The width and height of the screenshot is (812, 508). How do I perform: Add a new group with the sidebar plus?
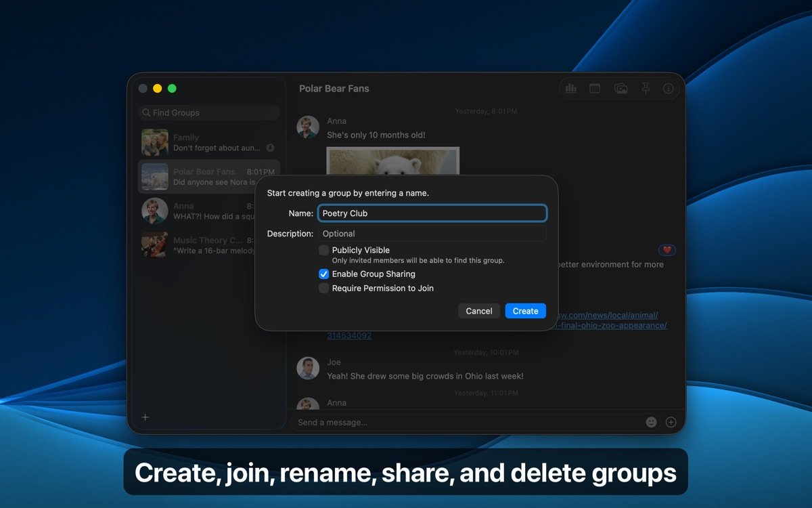tap(145, 418)
